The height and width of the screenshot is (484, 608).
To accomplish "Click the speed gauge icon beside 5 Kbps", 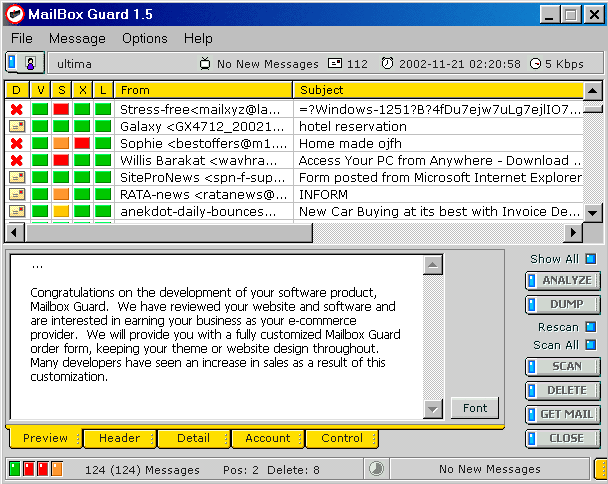I will [535, 63].
